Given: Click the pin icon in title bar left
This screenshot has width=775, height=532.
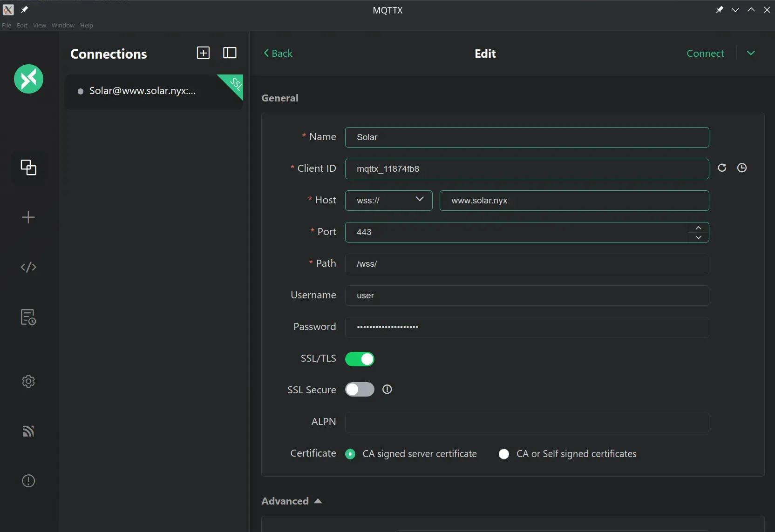Looking at the screenshot, I should tap(25, 9).
